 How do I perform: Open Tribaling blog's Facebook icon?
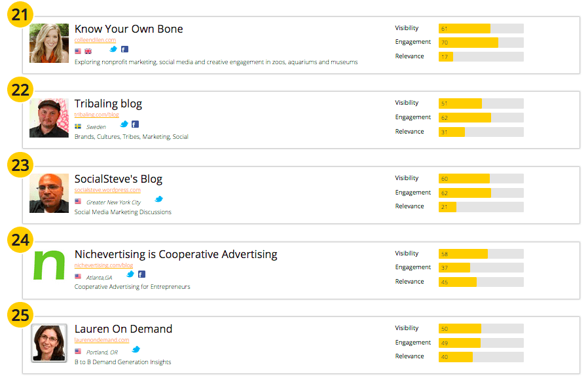point(135,124)
